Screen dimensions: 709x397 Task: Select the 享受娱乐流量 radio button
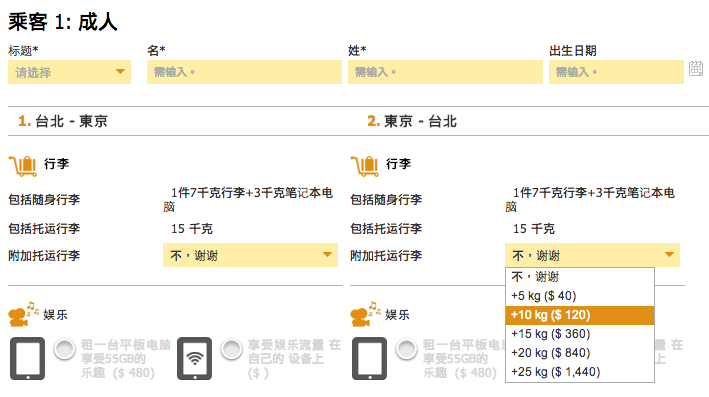pyautogui.click(x=232, y=349)
